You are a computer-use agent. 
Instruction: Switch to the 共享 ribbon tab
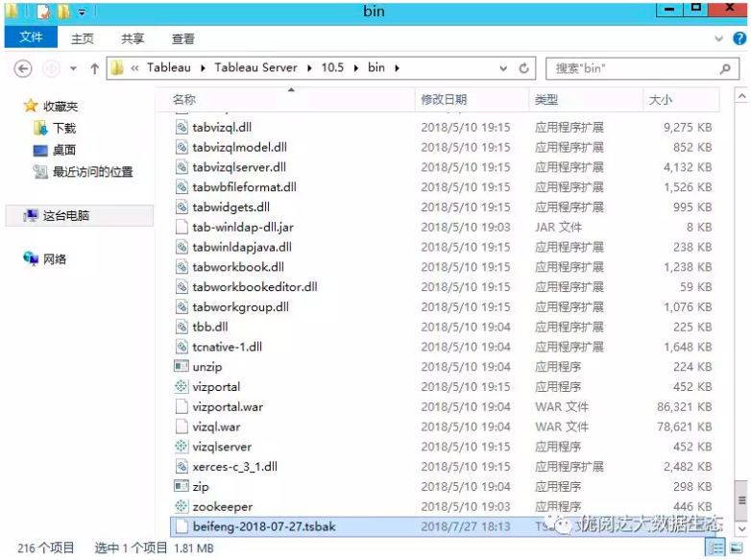tap(133, 38)
